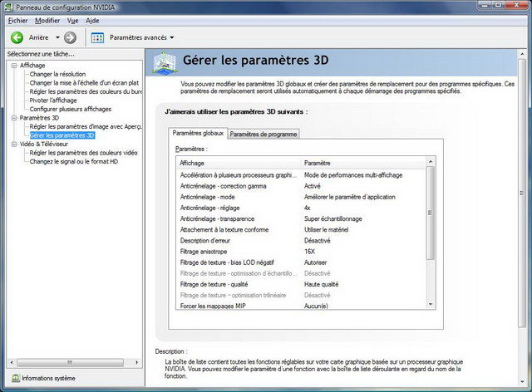Open the Aide menu
532x392 pixels.
click(92, 20)
